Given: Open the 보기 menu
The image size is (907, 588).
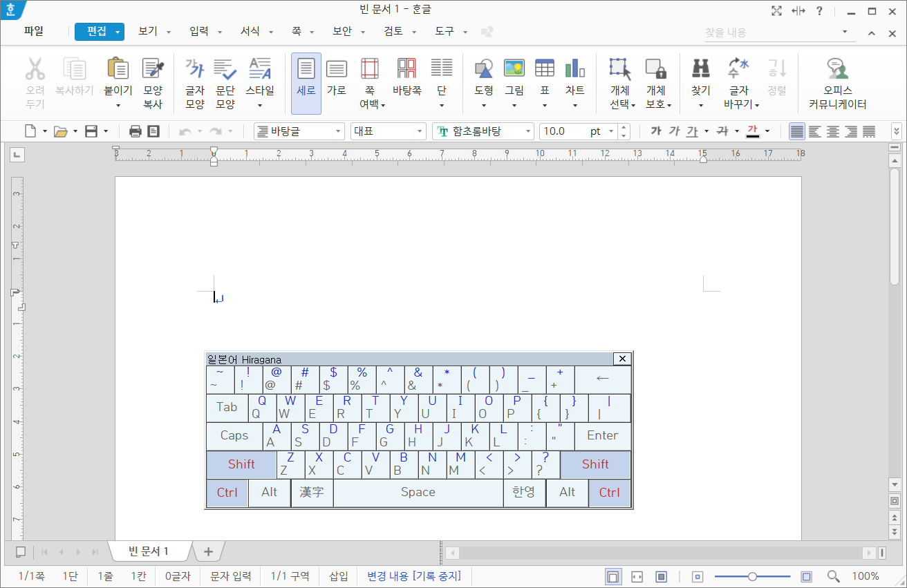Looking at the screenshot, I should pos(148,32).
